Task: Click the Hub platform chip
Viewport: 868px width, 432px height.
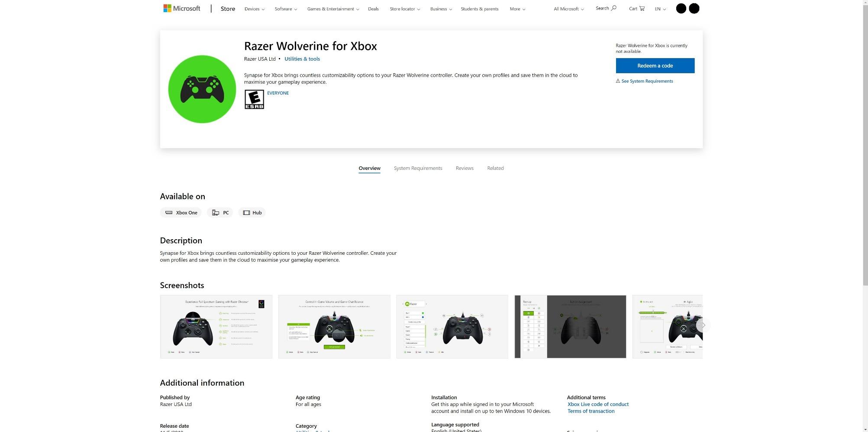Action: (252, 212)
